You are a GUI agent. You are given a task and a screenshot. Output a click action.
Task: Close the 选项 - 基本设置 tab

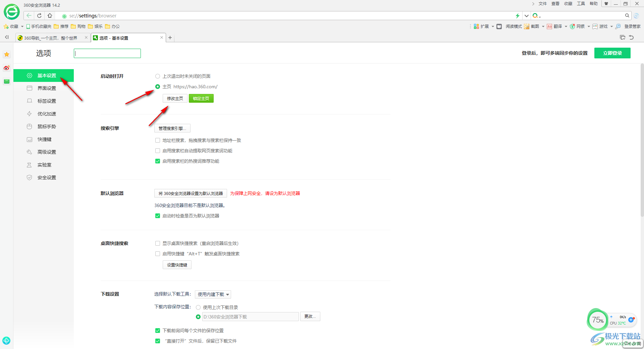pyautogui.click(x=162, y=38)
